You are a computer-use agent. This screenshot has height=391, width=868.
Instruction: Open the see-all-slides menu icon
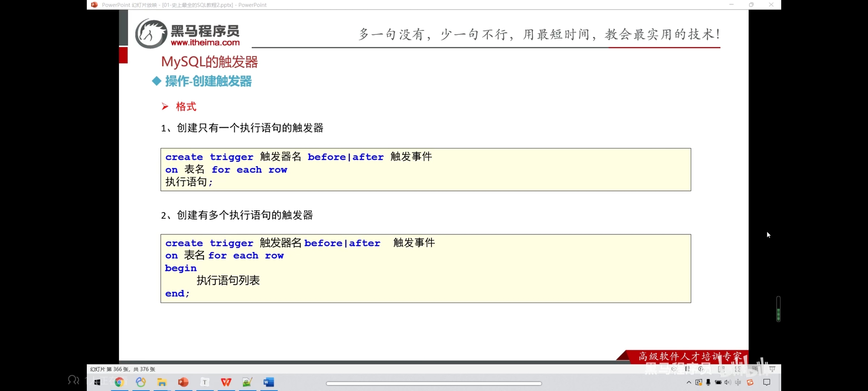point(687,369)
